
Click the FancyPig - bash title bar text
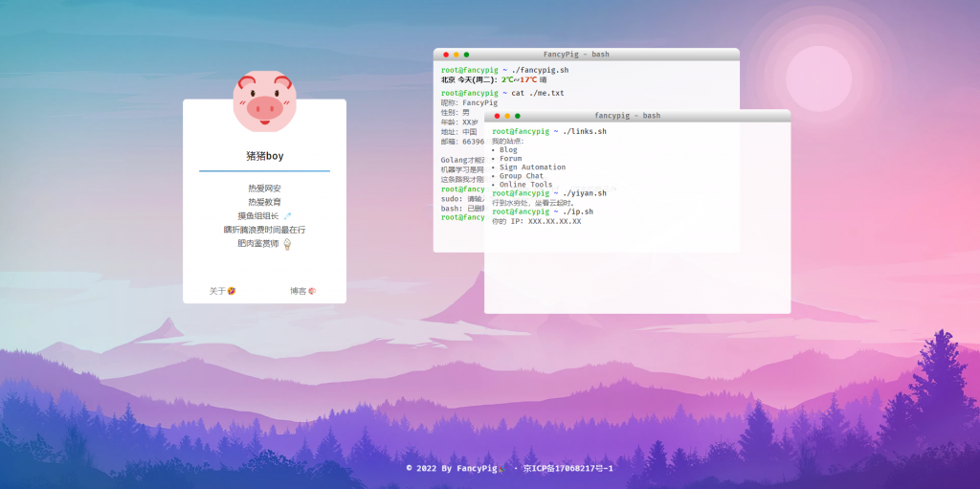pos(575,56)
